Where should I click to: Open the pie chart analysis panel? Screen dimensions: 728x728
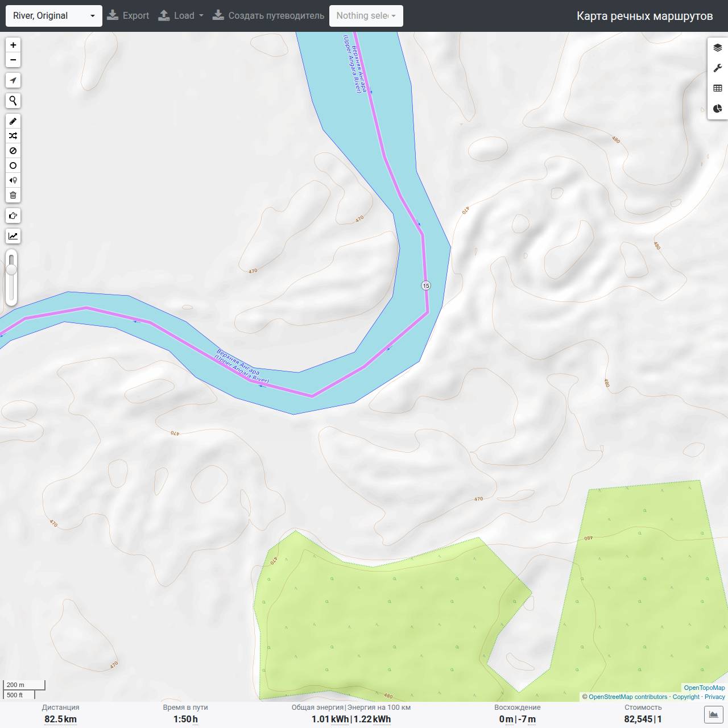(x=717, y=109)
